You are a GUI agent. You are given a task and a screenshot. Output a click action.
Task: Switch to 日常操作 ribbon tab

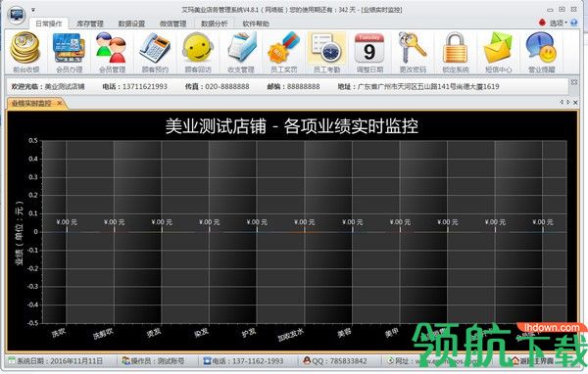(49, 23)
